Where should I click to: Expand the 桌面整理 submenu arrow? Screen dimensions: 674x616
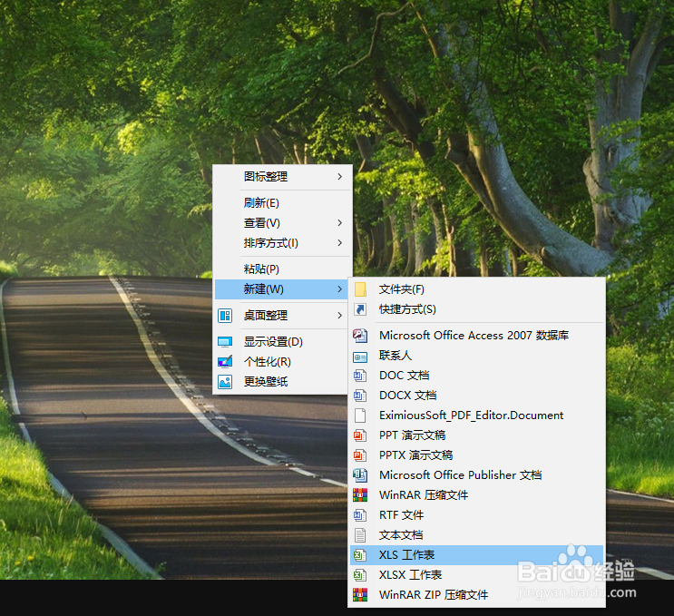tap(340, 316)
